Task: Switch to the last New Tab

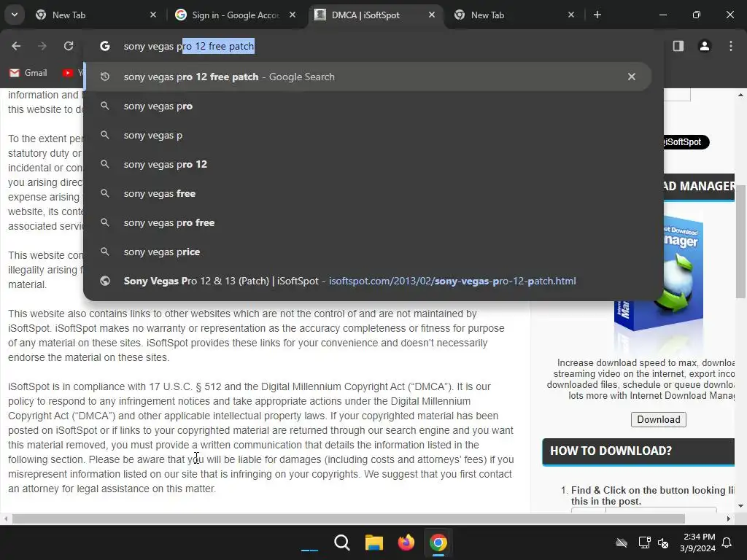Action: 514,15
